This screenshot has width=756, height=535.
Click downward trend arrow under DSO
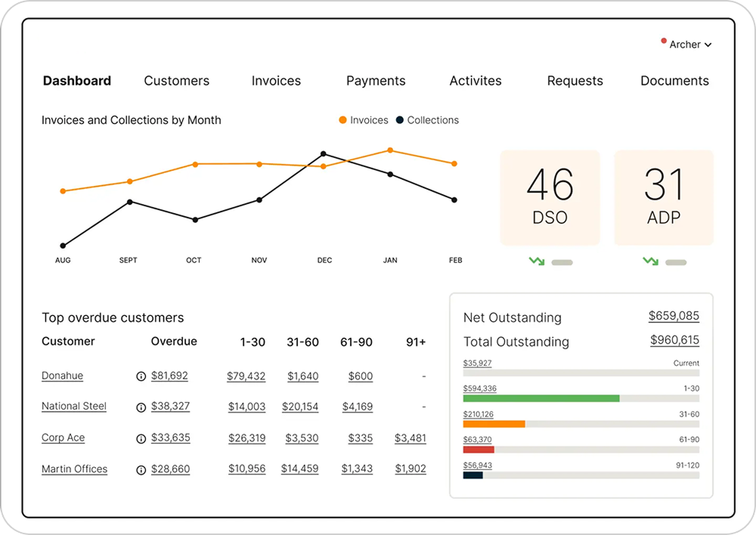[x=537, y=261]
